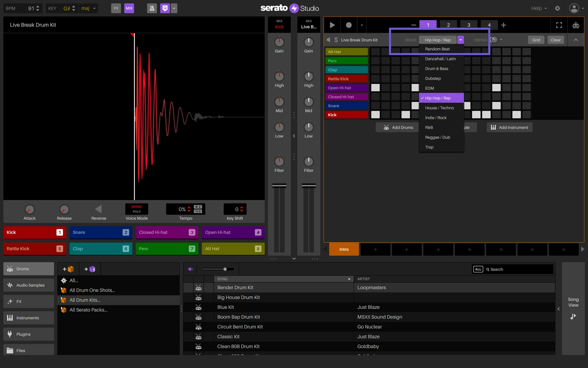Click the play button in the sequencer

(x=332, y=25)
